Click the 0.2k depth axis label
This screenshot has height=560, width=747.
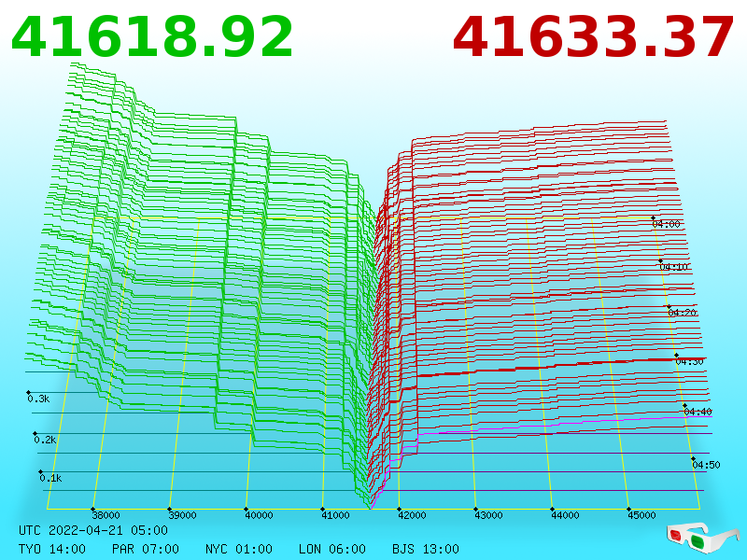coord(45,440)
